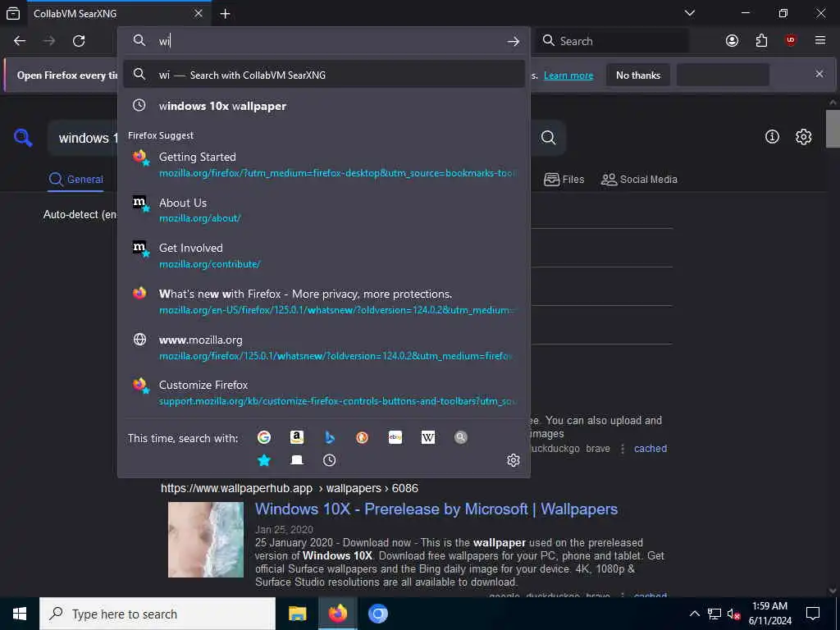Click the muted volume tray icon

734,614
